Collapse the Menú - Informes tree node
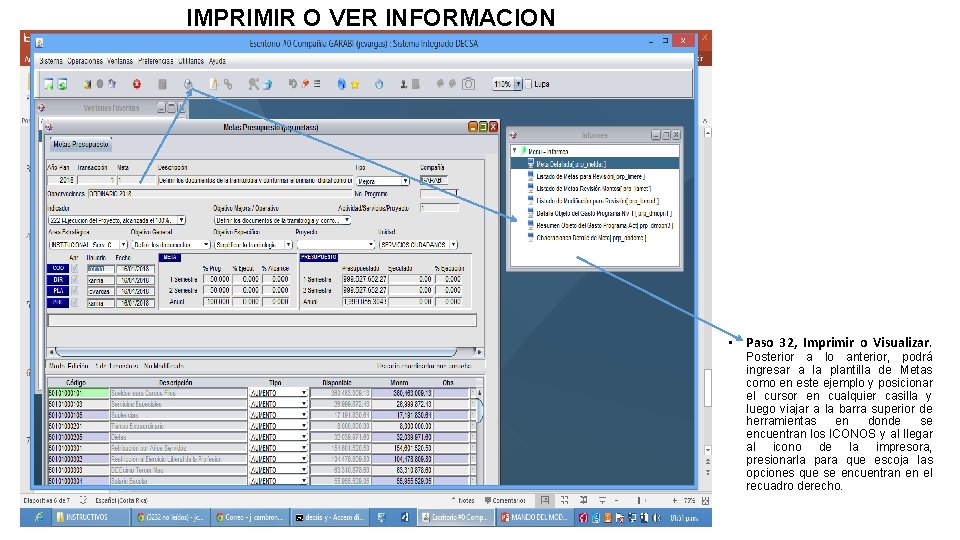The width and height of the screenshot is (960, 540). [515, 151]
